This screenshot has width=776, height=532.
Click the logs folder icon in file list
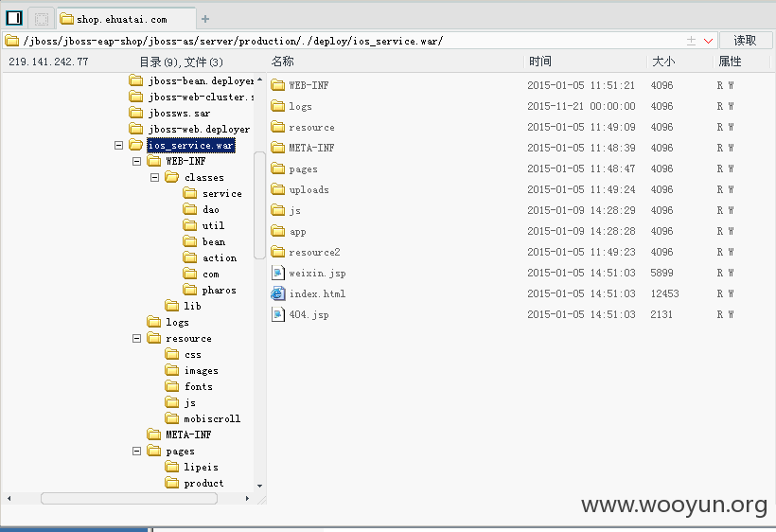[278, 106]
